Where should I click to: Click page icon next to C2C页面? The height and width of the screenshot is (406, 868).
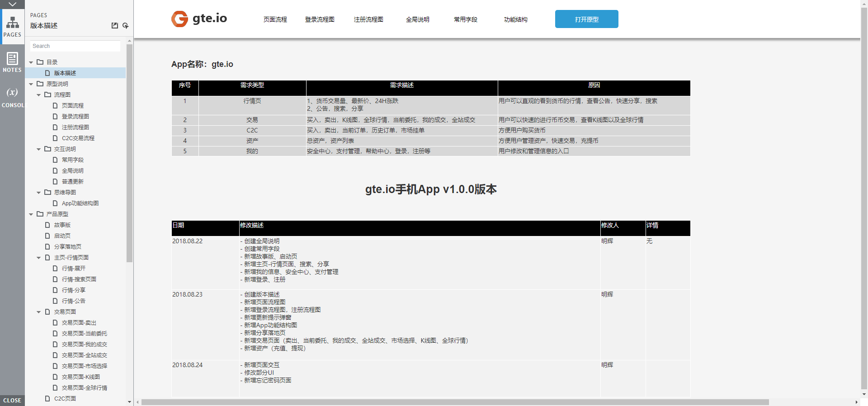[47, 398]
